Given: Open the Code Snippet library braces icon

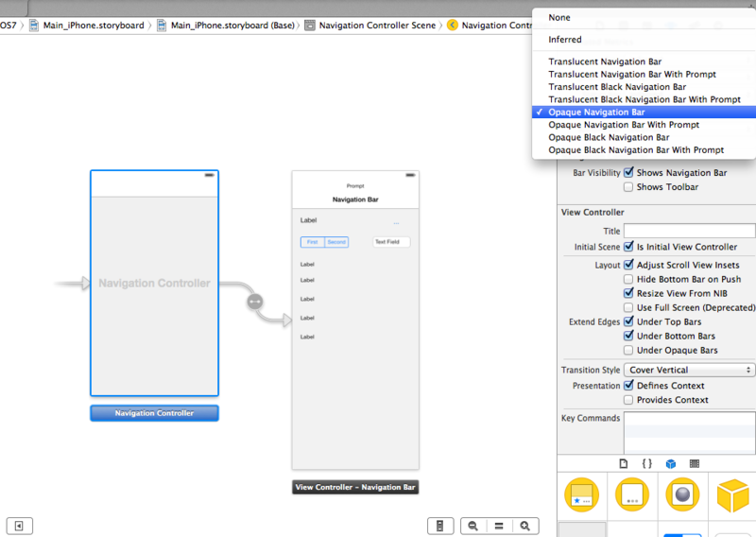Looking at the screenshot, I should click(647, 463).
